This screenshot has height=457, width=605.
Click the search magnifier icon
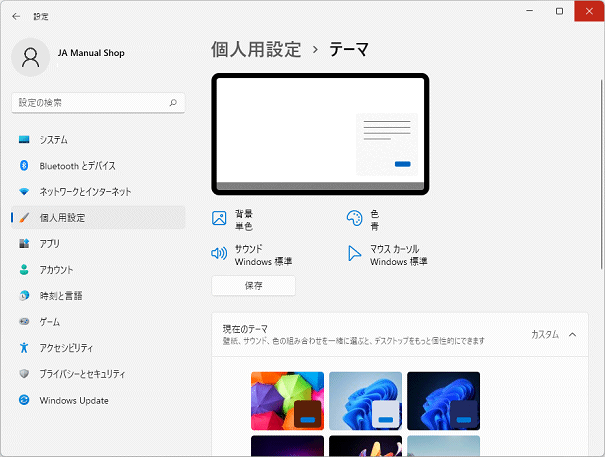(173, 103)
